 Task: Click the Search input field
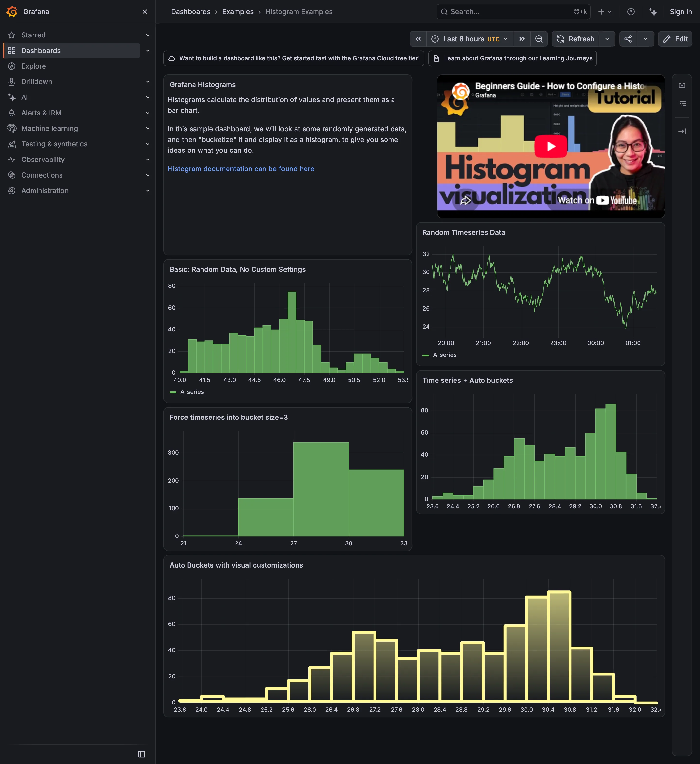click(513, 12)
